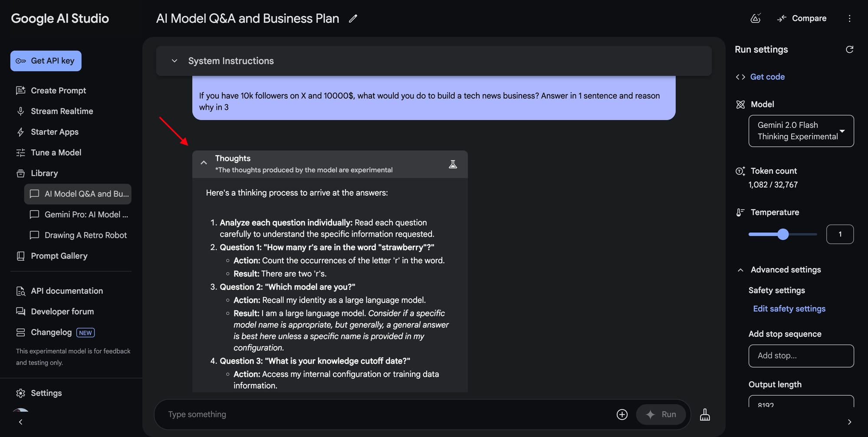Open API documentation link
868x437 pixels.
tap(67, 291)
